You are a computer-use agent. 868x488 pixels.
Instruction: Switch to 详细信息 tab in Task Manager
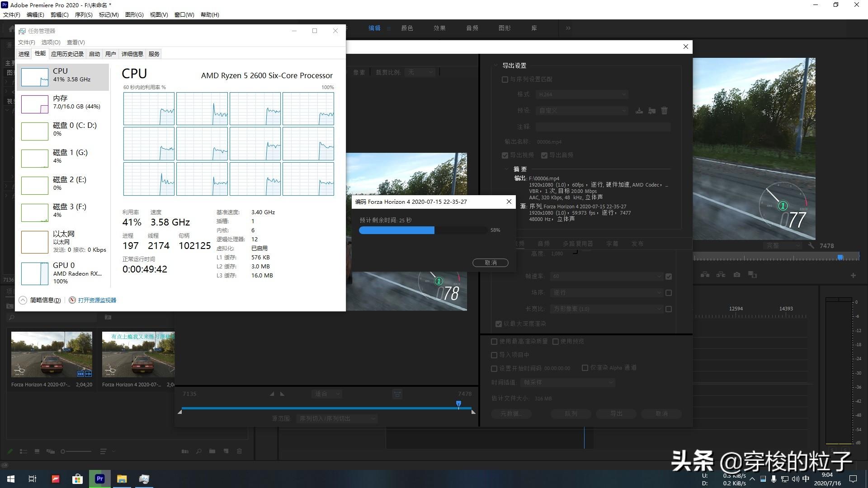point(132,54)
